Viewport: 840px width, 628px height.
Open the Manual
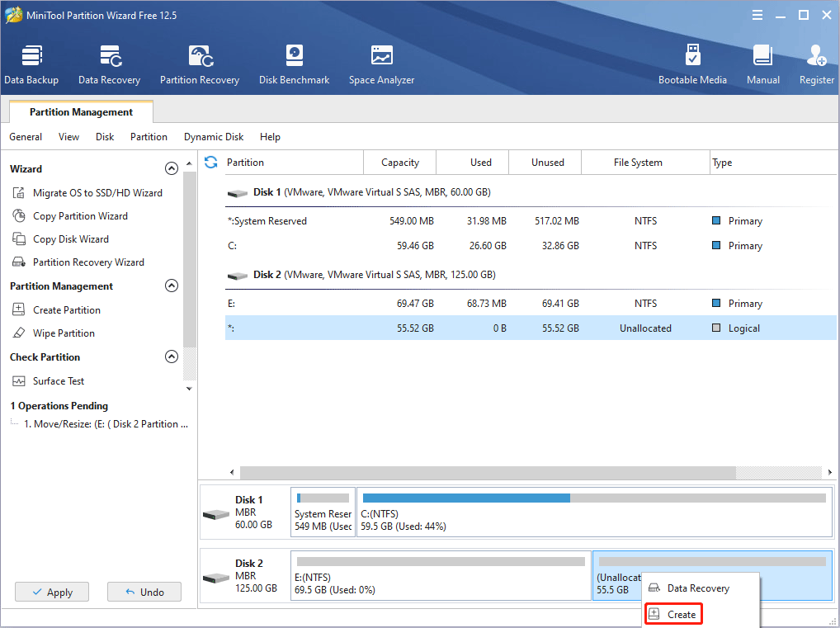click(x=763, y=65)
